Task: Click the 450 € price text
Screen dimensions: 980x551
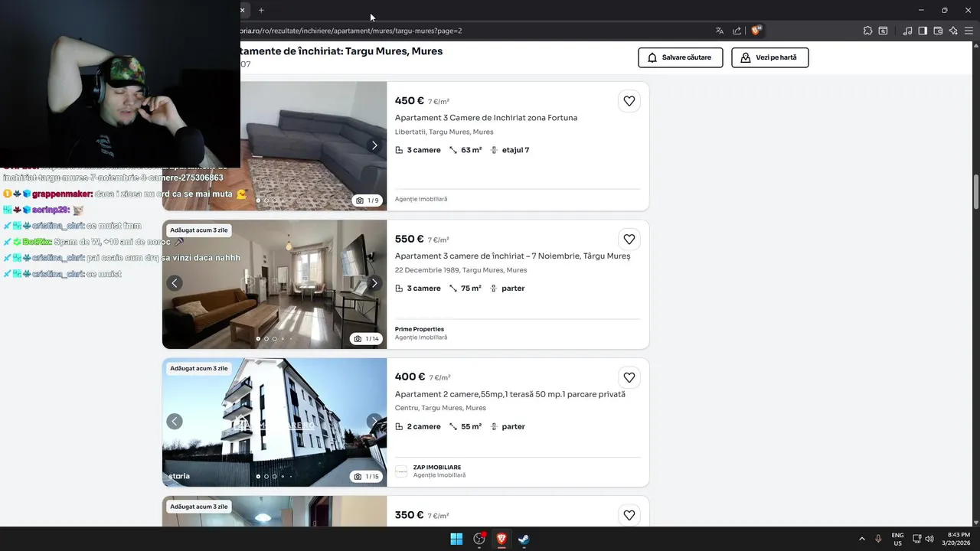Action: pyautogui.click(x=410, y=101)
